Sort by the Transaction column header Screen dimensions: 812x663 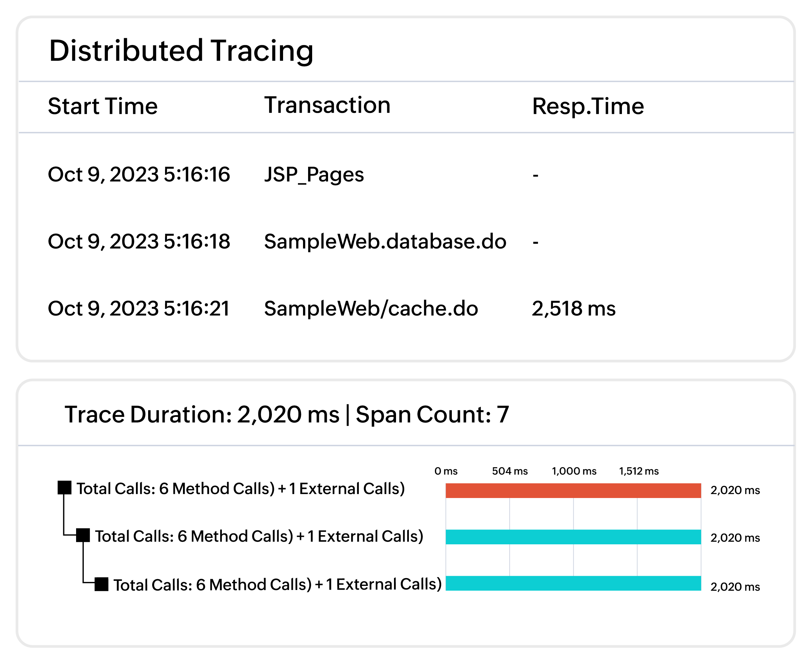pos(327,105)
